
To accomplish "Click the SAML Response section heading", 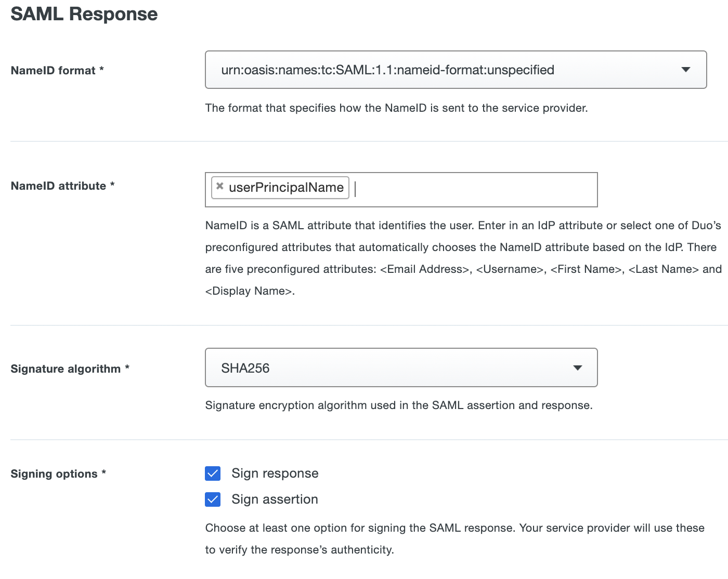I will pyautogui.click(x=84, y=14).
